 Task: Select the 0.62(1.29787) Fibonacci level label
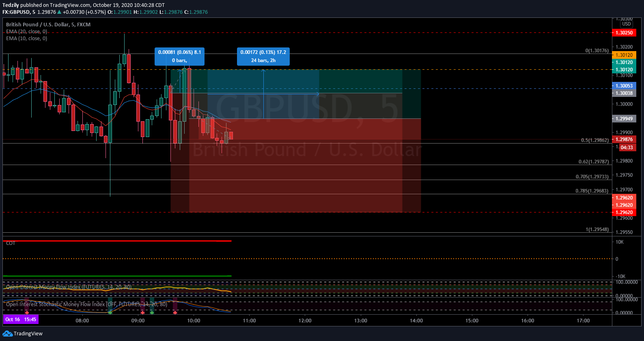[594, 162]
